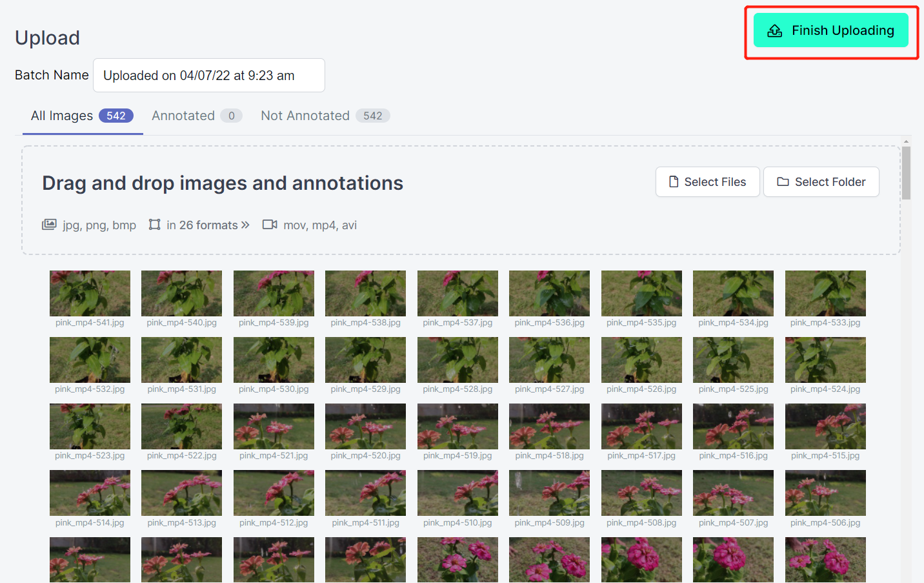This screenshot has width=924, height=583.
Task: Open image pink_mp4-528.jpg
Action: 457,360
